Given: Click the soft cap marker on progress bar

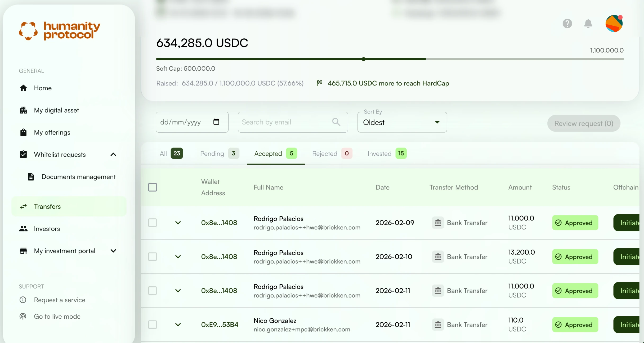Looking at the screenshot, I should (364, 59).
